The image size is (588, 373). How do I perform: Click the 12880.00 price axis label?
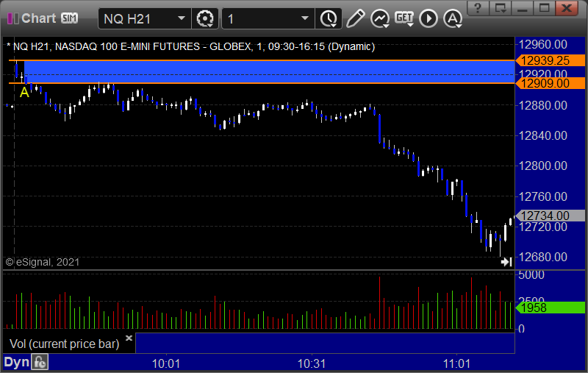[542, 105]
